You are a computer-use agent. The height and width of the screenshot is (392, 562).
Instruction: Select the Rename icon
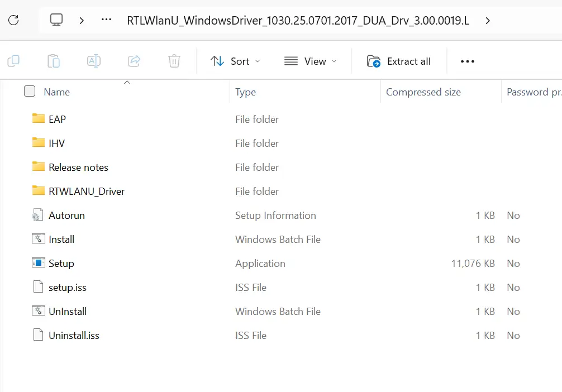click(93, 61)
